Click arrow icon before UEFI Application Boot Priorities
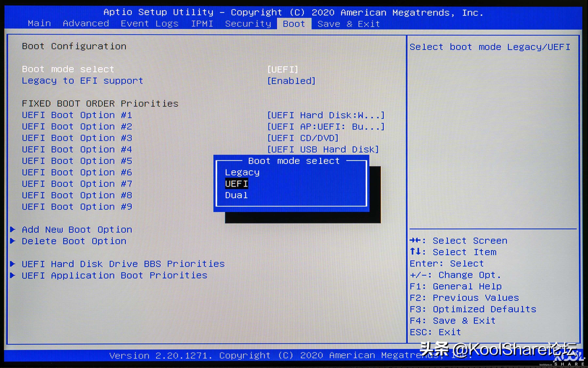The width and height of the screenshot is (588, 368). point(13,275)
